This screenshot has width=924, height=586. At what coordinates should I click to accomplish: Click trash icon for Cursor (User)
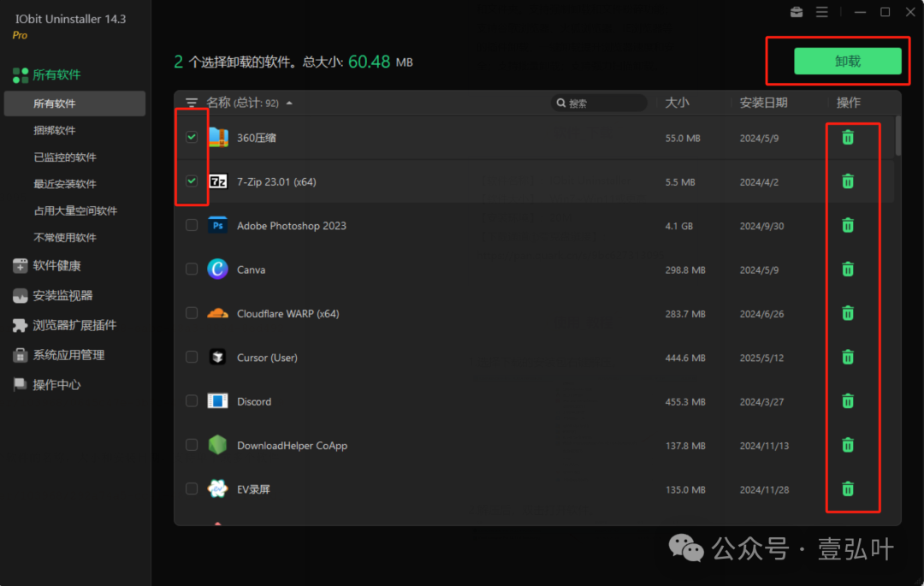pos(847,357)
